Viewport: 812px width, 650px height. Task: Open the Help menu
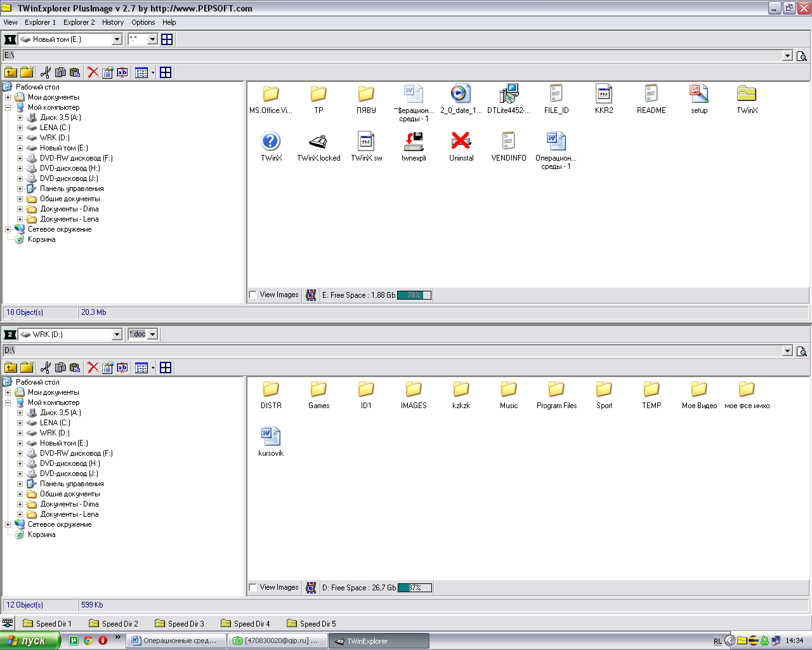(169, 22)
